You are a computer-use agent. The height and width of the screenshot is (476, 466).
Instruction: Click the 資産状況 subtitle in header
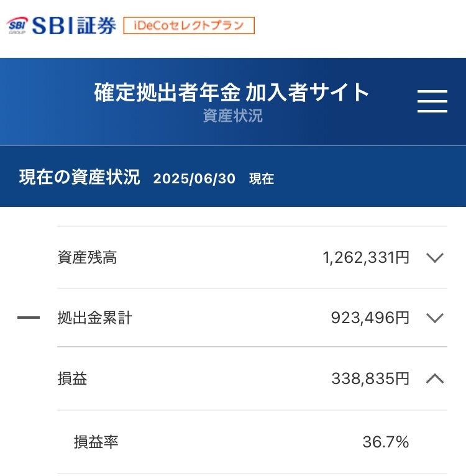[x=232, y=116]
